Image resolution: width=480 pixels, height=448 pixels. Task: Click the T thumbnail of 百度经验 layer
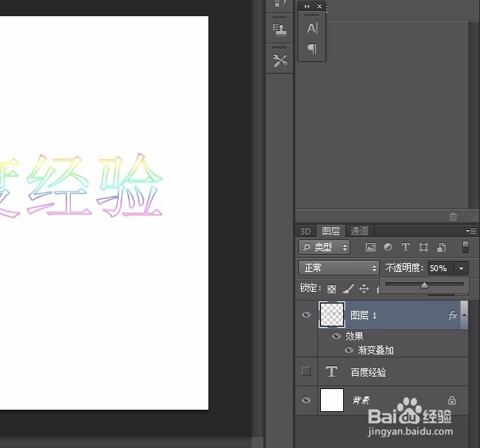click(x=331, y=371)
